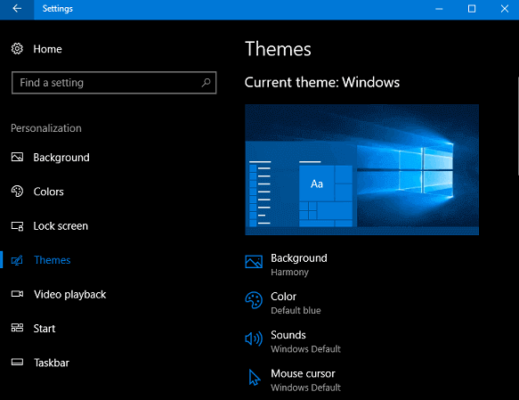Open the Color palette icon in the theme settings
The image size is (519, 400).
(254, 300)
